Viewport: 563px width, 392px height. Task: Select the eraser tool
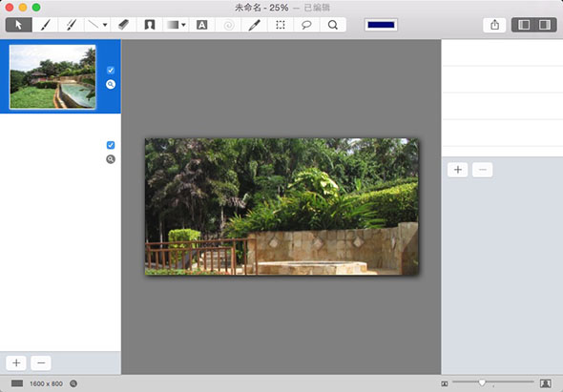click(x=123, y=25)
